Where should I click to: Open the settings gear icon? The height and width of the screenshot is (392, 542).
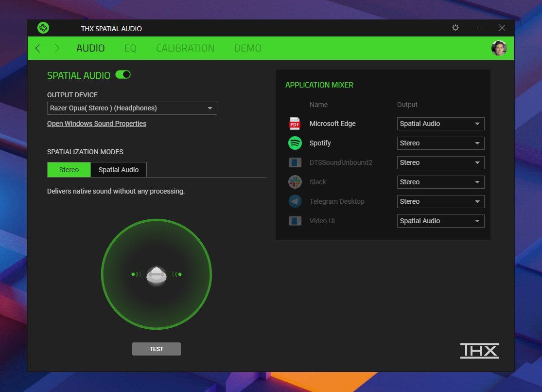(x=455, y=28)
